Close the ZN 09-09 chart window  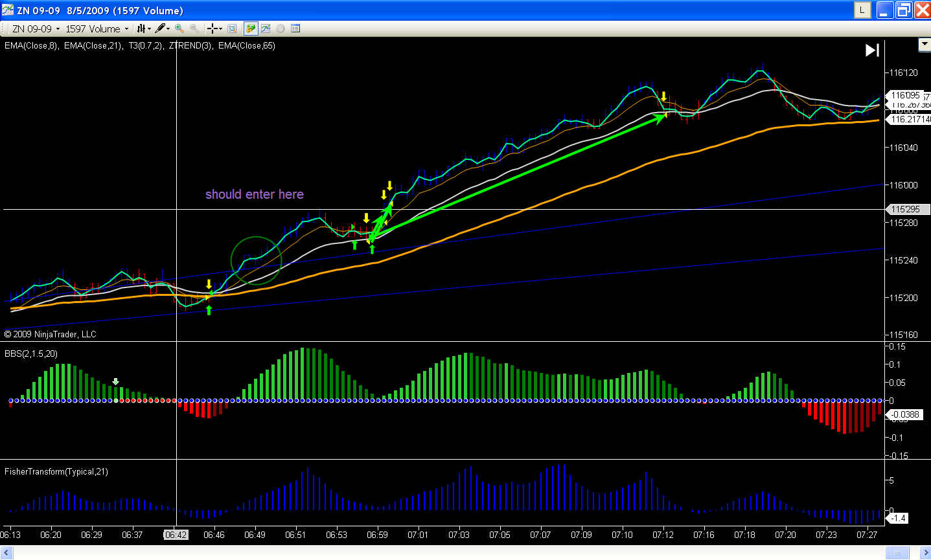click(x=922, y=10)
